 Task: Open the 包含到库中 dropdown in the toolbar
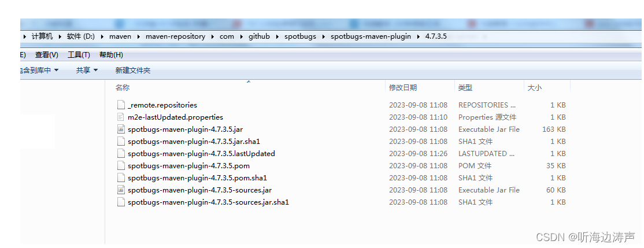pos(39,70)
